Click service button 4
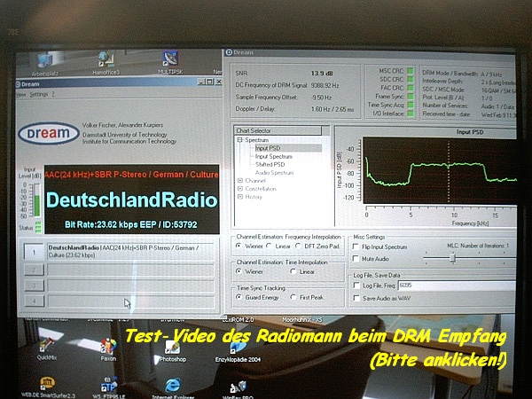Viewport: 532px width, 399px height. click(x=34, y=301)
